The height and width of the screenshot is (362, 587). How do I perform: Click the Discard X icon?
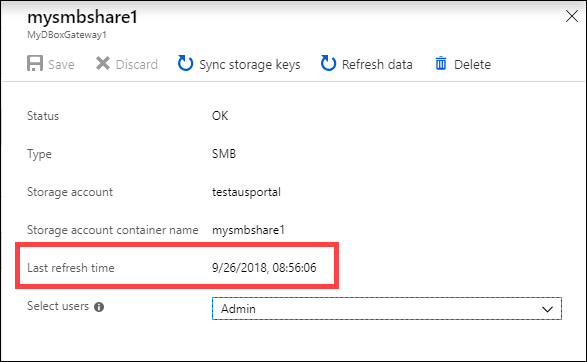tap(103, 63)
